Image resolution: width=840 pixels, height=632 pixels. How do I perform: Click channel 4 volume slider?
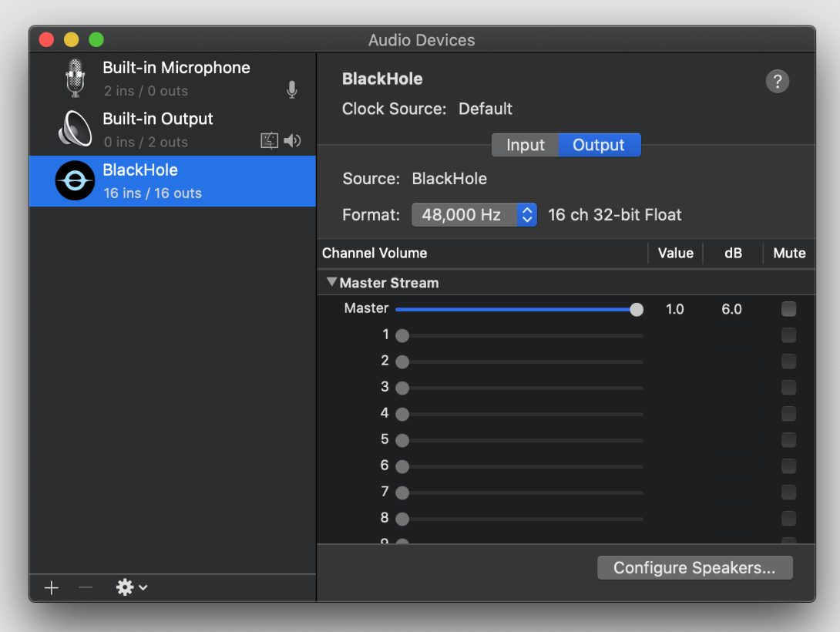click(519, 414)
